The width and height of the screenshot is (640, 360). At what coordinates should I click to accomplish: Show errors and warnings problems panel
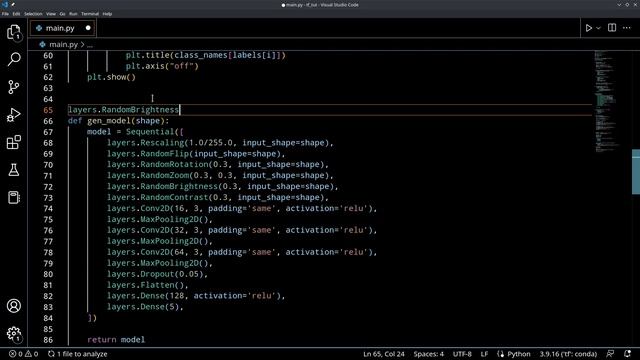pyautogui.click(x=24, y=354)
